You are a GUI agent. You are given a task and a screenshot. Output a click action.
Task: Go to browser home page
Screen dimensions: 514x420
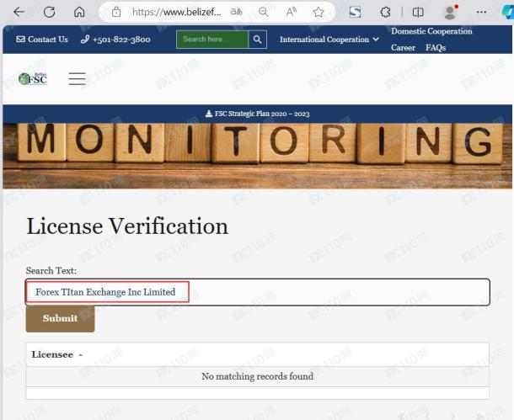click(79, 12)
